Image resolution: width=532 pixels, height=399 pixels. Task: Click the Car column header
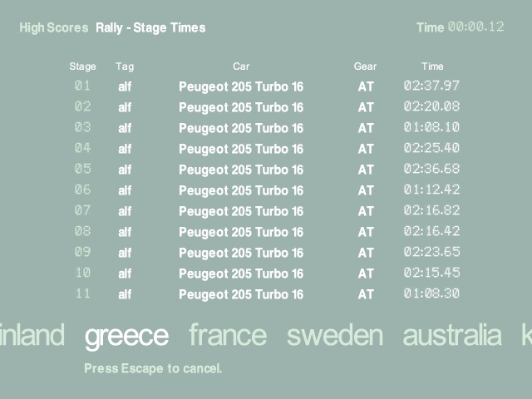click(241, 66)
